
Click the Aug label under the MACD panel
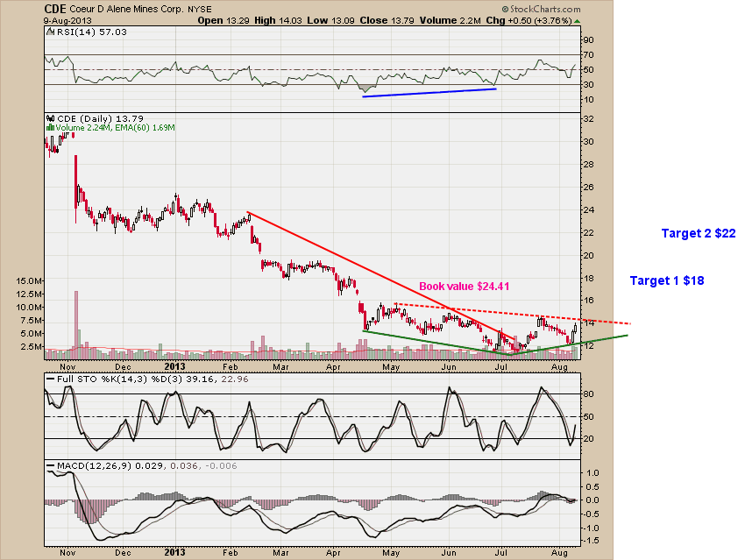(560, 553)
